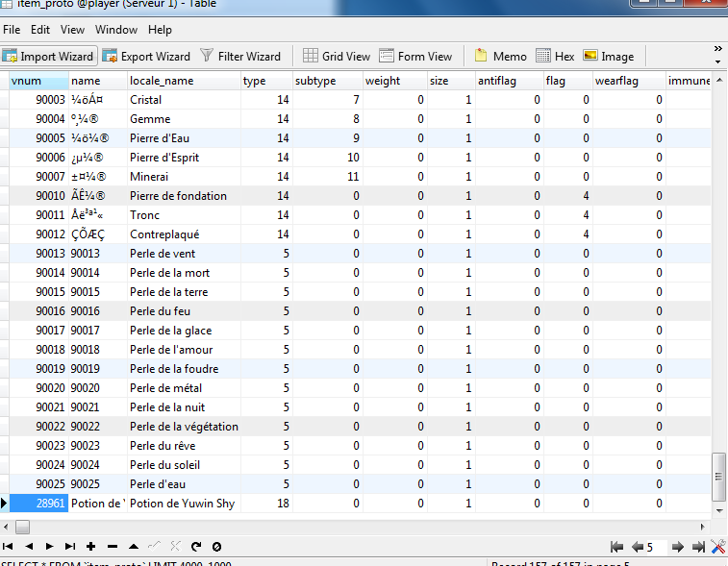Click the vertical scrollbar down arrow

click(719, 511)
